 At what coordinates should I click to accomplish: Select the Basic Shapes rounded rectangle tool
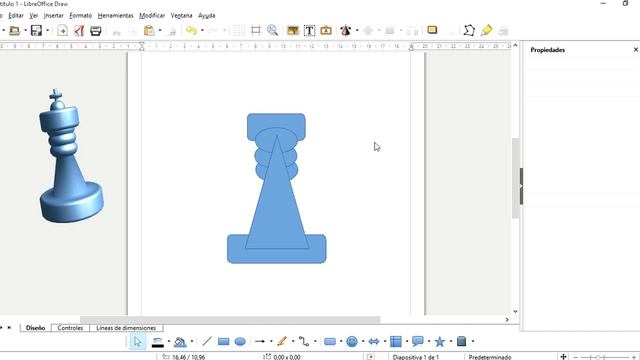[330, 341]
